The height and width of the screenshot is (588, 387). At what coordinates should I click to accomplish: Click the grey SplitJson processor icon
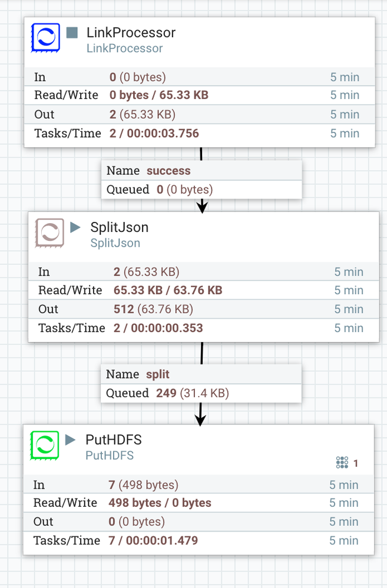[x=49, y=233]
